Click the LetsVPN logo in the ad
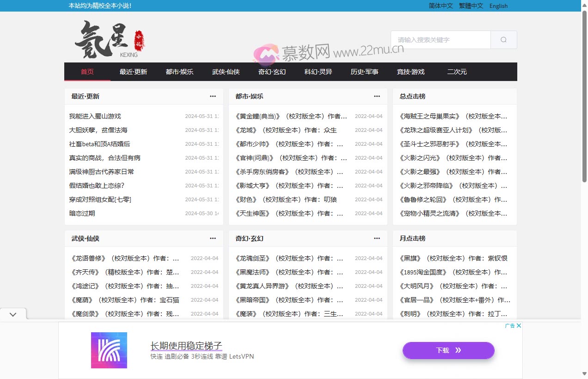This screenshot has width=588, height=379. [109, 350]
